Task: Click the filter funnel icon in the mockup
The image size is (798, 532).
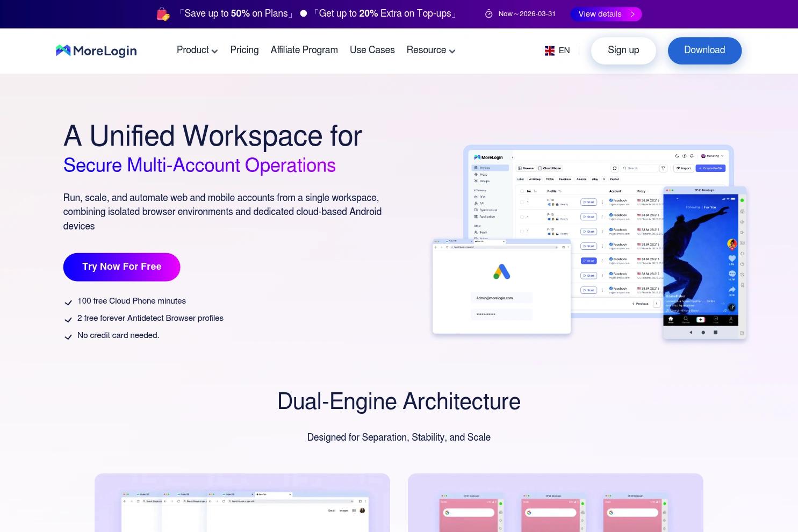Action: [x=664, y=168]
